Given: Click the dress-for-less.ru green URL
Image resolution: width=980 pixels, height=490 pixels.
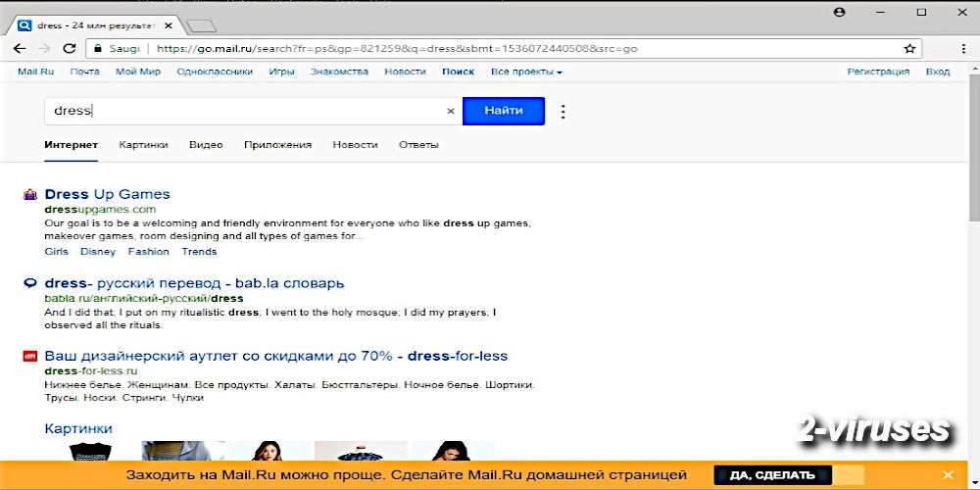Looking at the screenshot, I should click(x=91, y=371).
